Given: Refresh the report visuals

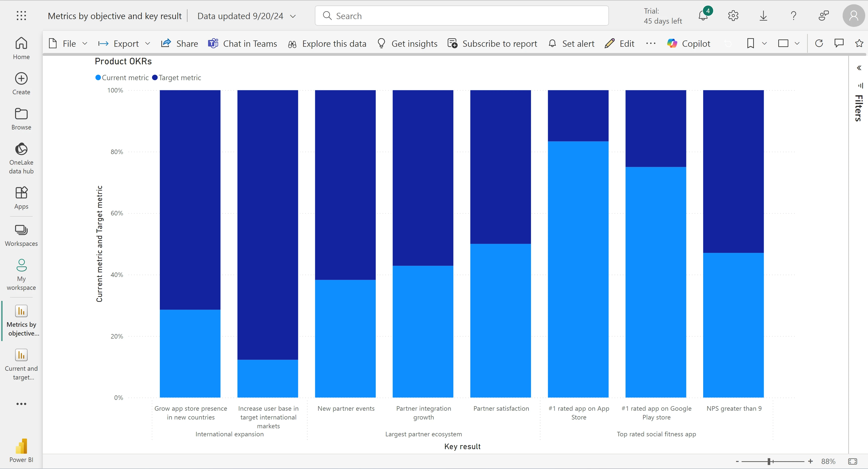Looking at the screenshot, I should pos(819,43).
